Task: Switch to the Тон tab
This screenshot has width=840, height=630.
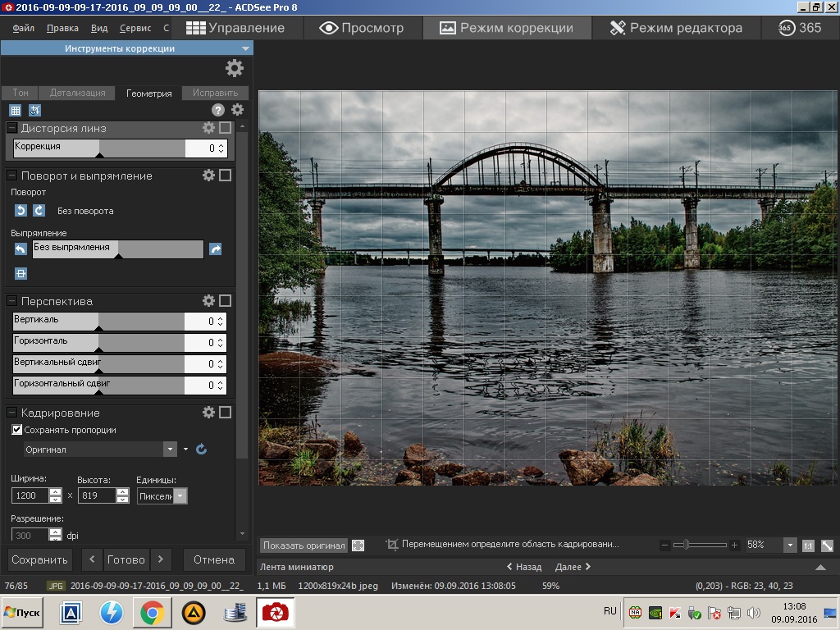Action: pyautogui.click(x=21, y=93)
